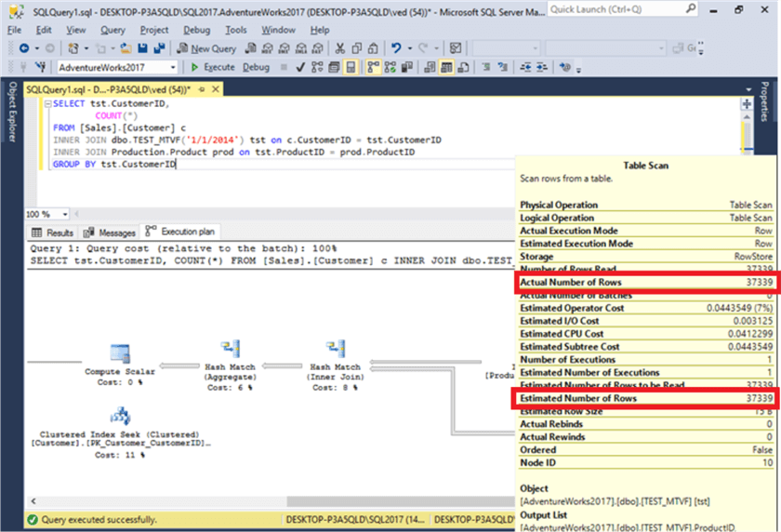
Task: Open the Tools menu
Action: (x=235, y=30)
